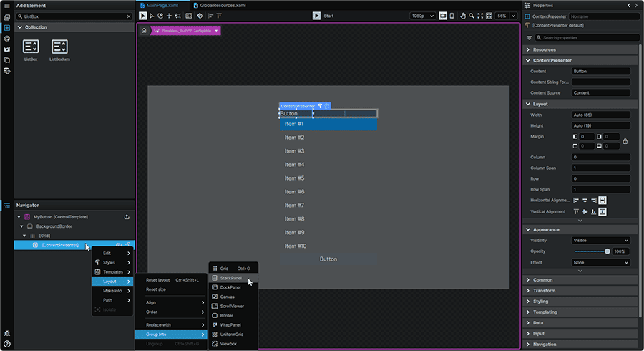Click the No name element name field
Screen dimensions: 644x351
click(604, 16)
